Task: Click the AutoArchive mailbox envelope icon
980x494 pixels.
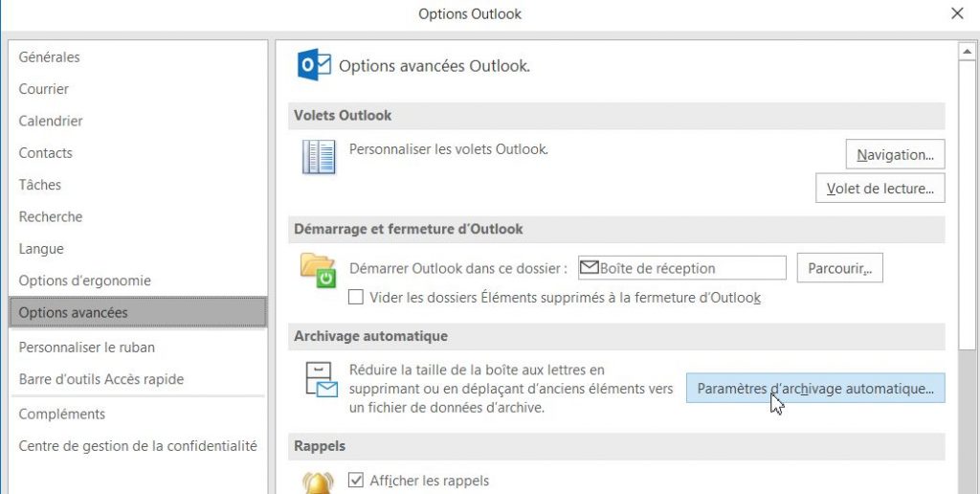Action: (x=320, y=380)
